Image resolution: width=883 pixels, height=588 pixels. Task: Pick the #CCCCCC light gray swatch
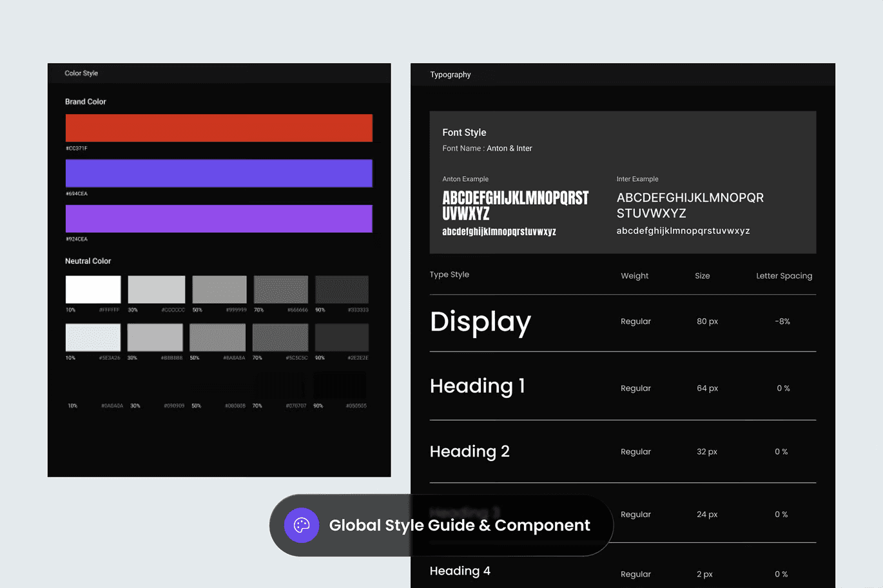[x=157, y=289]
